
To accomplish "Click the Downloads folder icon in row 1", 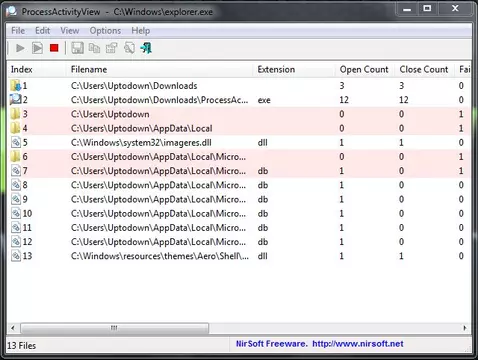I will [15, 86].
